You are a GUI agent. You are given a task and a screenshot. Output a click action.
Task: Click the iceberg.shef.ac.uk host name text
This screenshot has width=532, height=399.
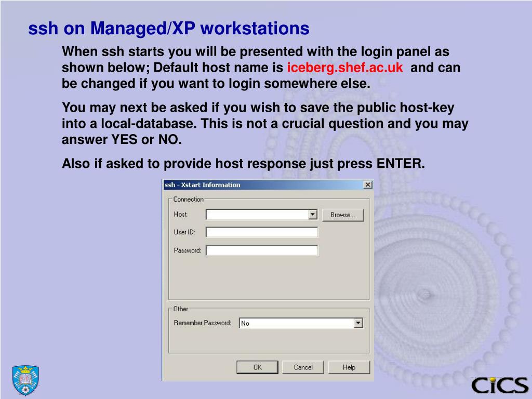345,68
